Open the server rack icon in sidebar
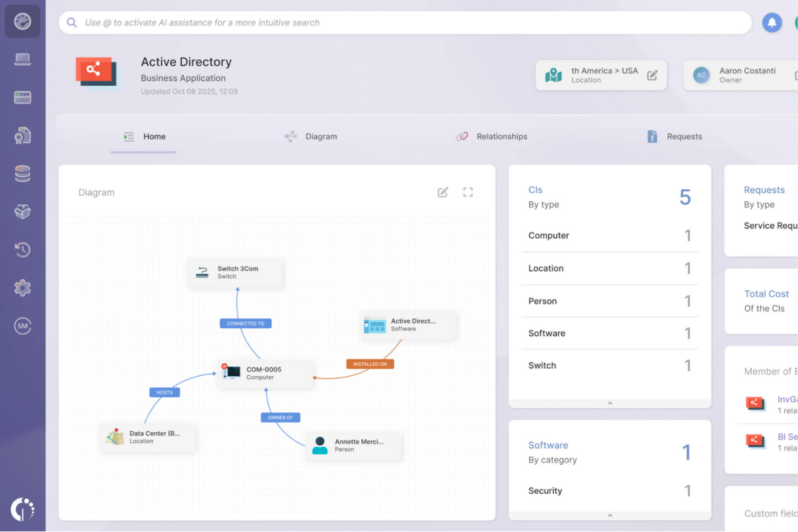Screen dimensions: 798x532 pyautogui.click(x=23, y=98)
